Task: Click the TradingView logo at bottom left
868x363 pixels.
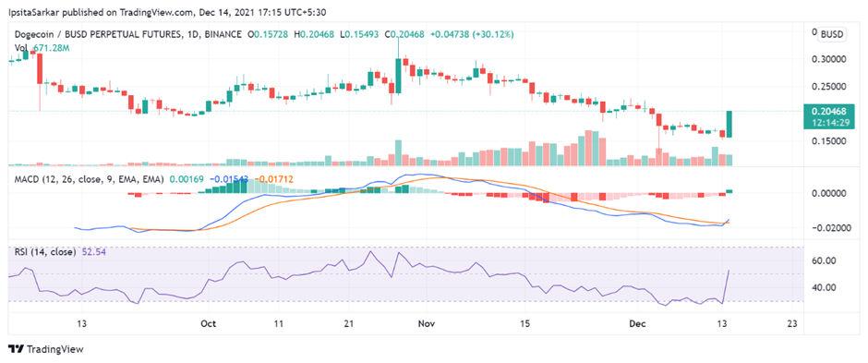Action: tap(45, 349)
